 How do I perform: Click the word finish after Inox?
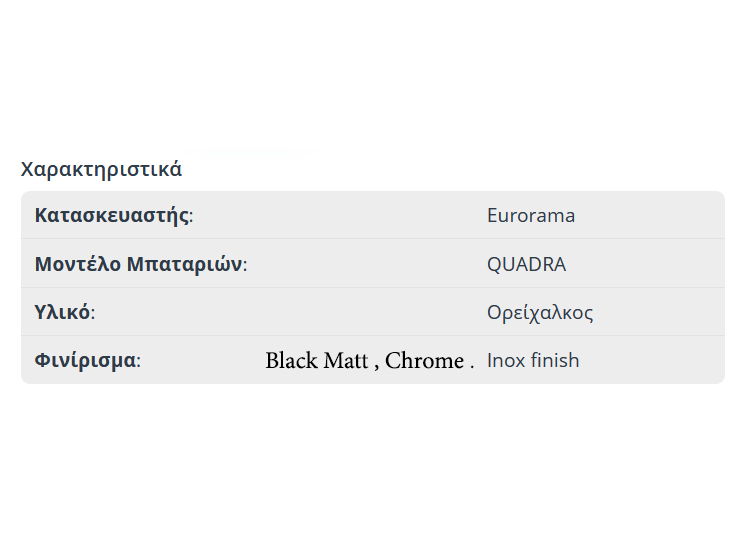tap(556, 361)
